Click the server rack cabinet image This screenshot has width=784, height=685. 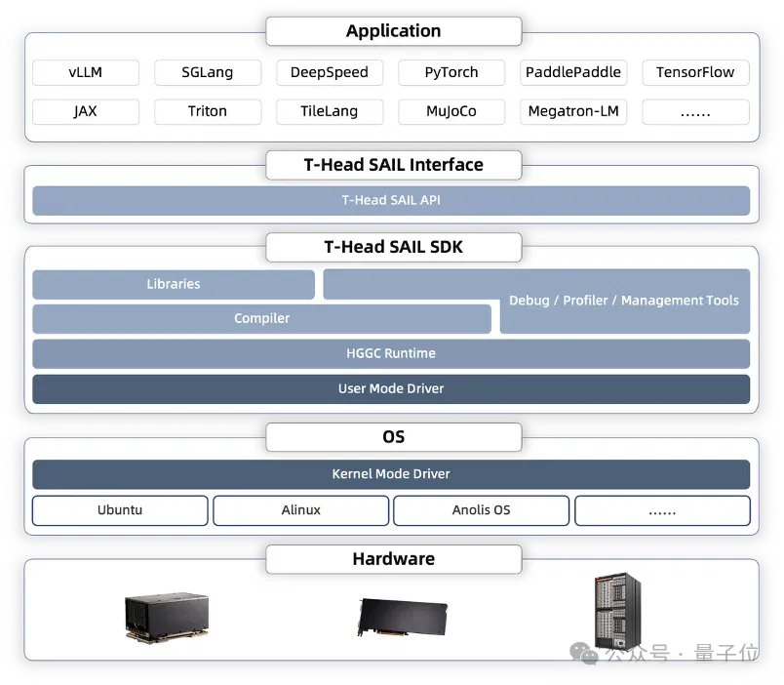(617, 611)
